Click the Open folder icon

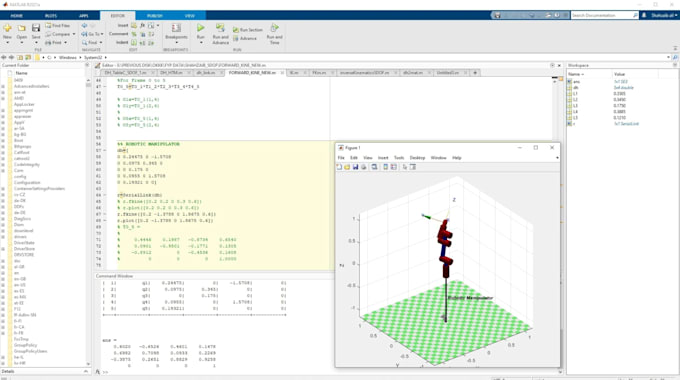pyautogui.click(x=22, y=29)
